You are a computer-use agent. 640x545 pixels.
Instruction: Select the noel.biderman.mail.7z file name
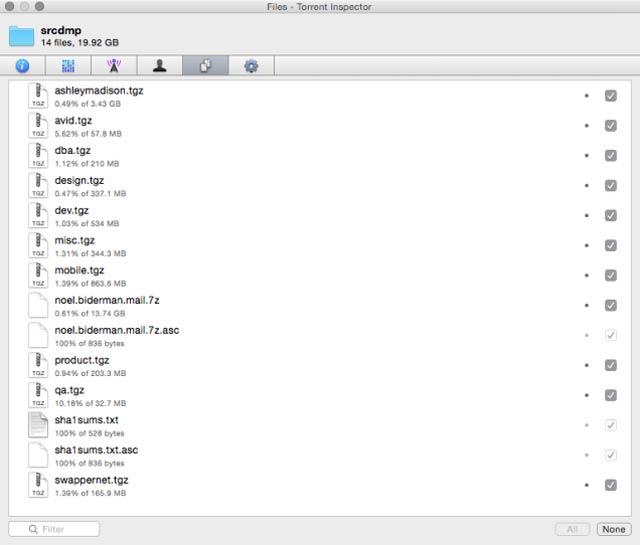tap(107, 300)
